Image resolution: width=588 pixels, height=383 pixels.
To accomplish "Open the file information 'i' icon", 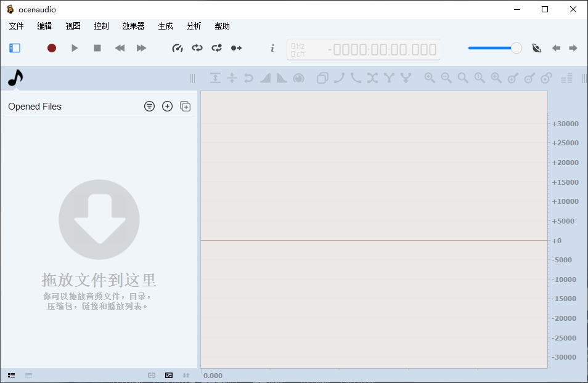I will pyautogui.click(x=272, y=48).
